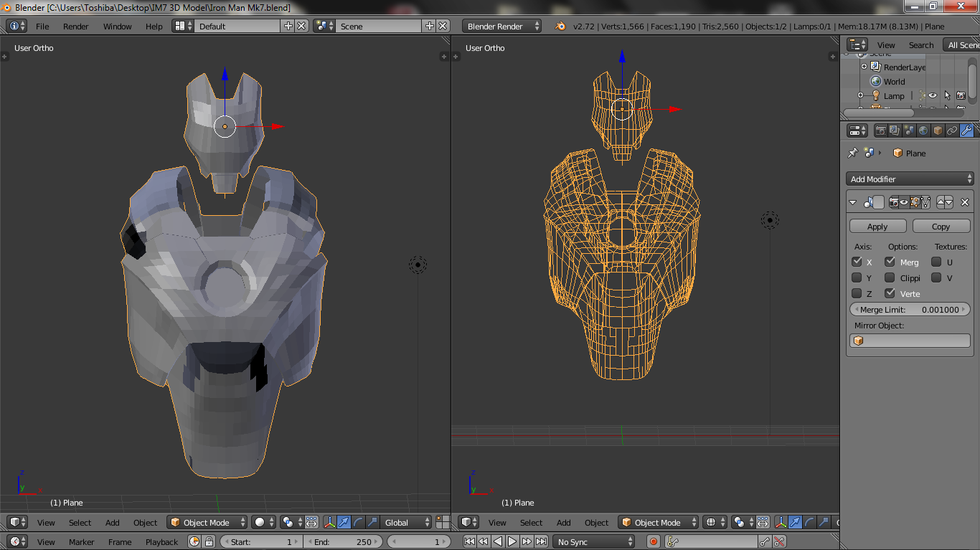Open Object Mode dropdown in solid viewport
The image size is (980, 550).
207,522
